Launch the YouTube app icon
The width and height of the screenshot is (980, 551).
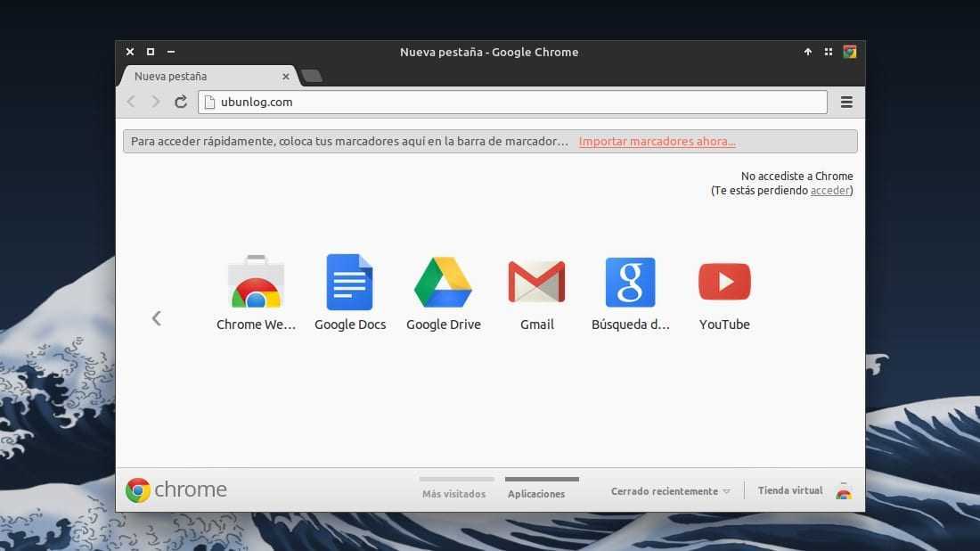[724, 282]
